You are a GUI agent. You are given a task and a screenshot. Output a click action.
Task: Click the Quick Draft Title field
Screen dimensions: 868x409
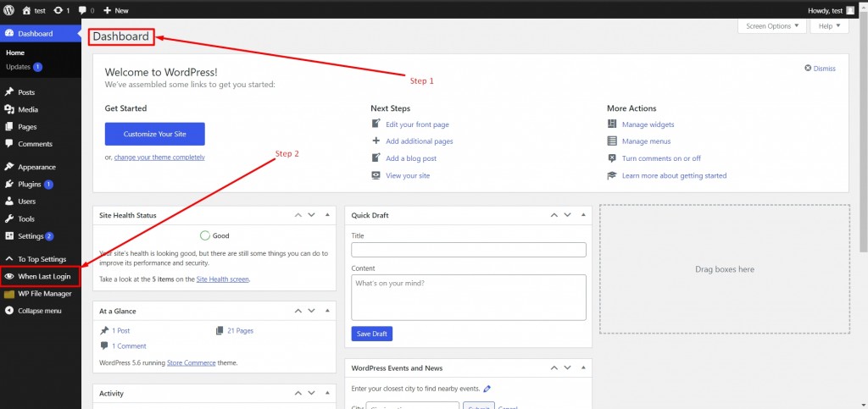pyautogui.click(x=468, y=250)
